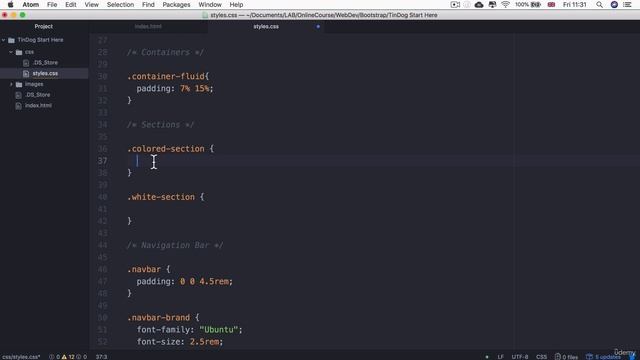Click the .colored-section selector text

[x=166, y=149]
